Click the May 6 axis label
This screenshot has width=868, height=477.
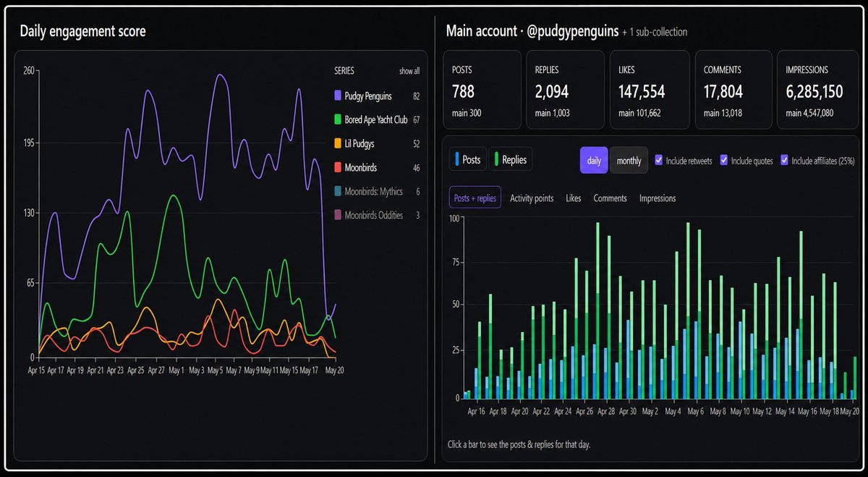pos(695,411)
